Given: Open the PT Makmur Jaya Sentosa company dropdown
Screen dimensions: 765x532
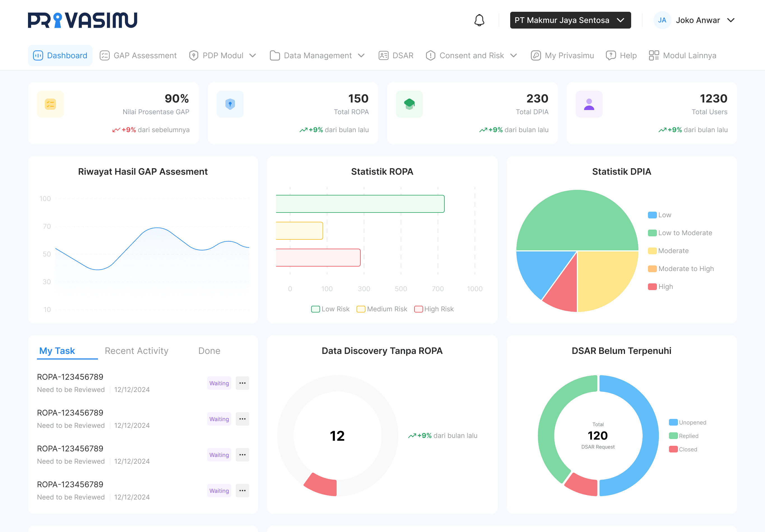Looking at the screenshot, I should point(570,20).
